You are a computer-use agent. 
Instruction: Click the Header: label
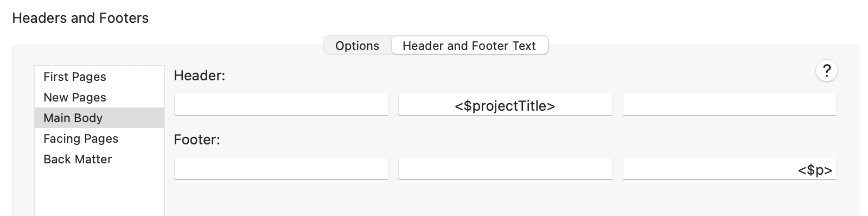[199, 75]
